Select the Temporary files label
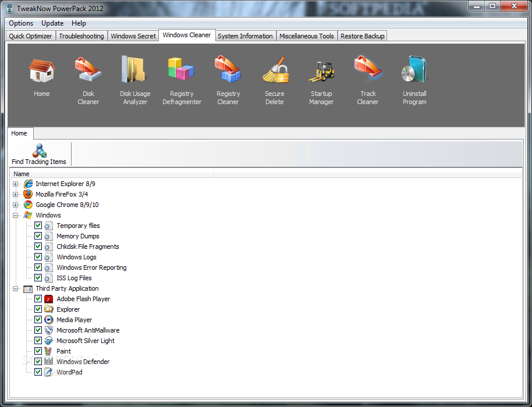 (79, 226)
